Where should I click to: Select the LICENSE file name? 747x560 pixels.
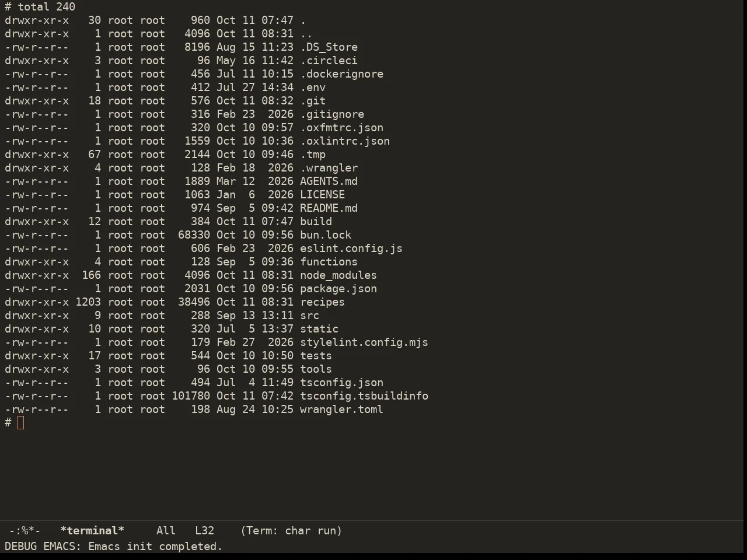(322, 195)
